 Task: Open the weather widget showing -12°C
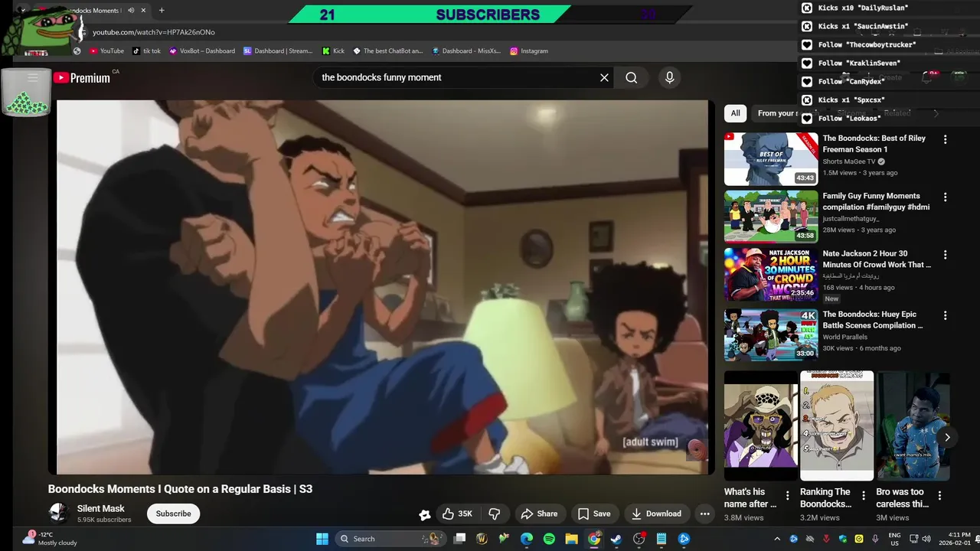coord(51,538)
